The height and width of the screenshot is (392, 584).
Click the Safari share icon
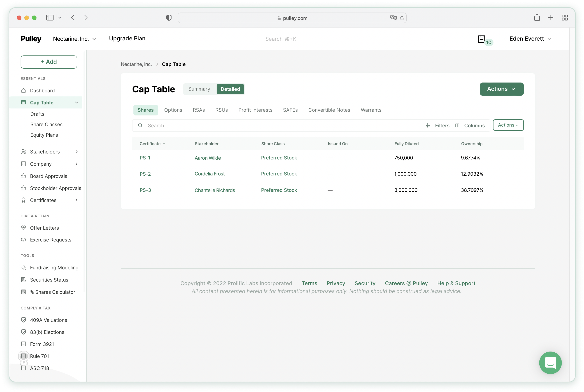click(537, 18)
